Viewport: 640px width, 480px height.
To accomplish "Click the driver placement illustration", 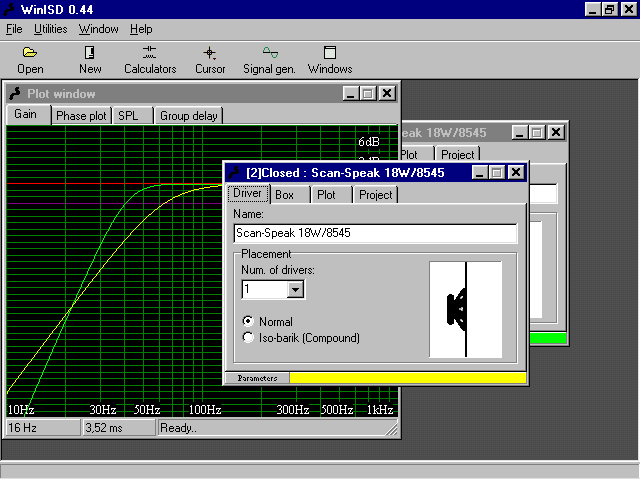I will point(465,309).
